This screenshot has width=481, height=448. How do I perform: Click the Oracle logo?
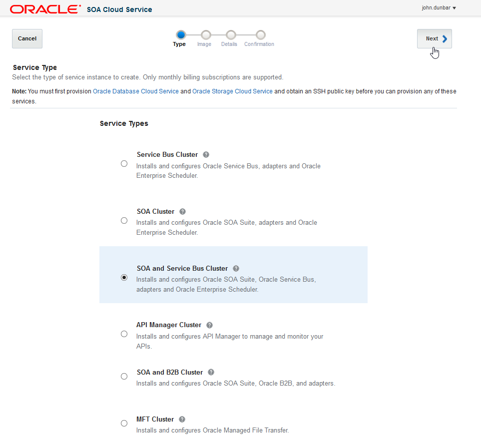coord(45,8)
